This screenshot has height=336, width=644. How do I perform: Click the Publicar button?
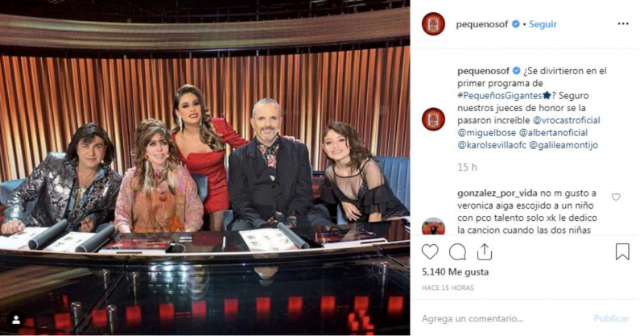click(611, 318)
